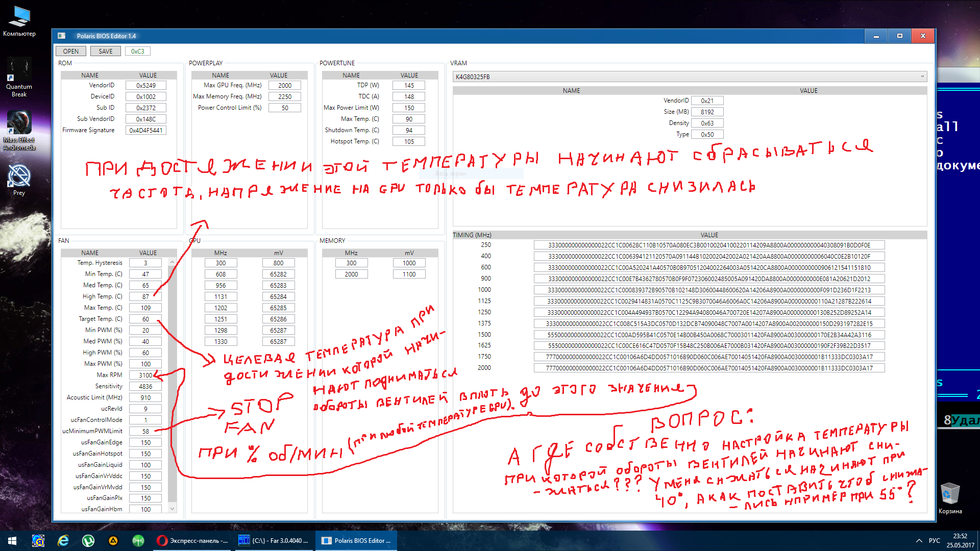Show hidden system tray icons chevron
This screenshot has height=551, width=980.
919,540
